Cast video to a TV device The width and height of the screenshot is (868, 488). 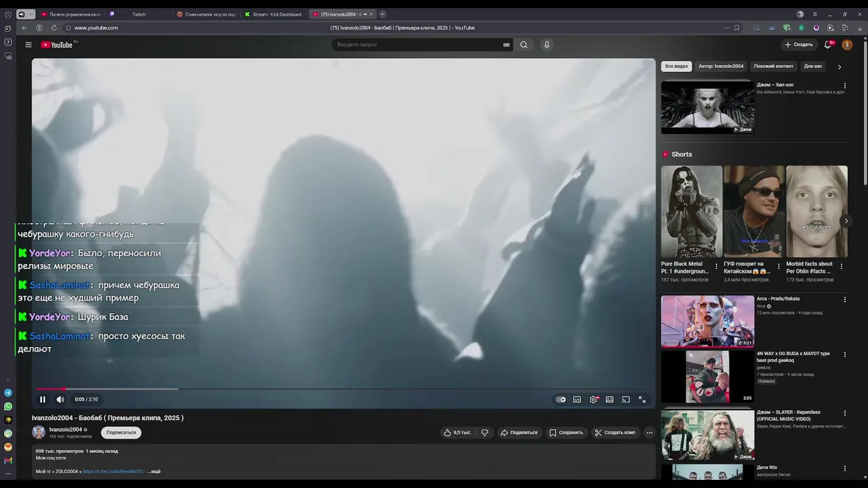tap(626, 400)
